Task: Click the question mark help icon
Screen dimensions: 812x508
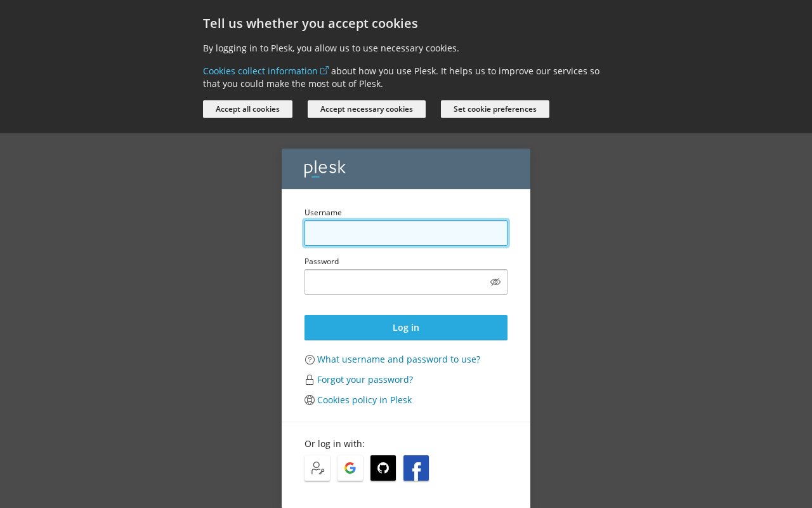Action: pos(310,359)
